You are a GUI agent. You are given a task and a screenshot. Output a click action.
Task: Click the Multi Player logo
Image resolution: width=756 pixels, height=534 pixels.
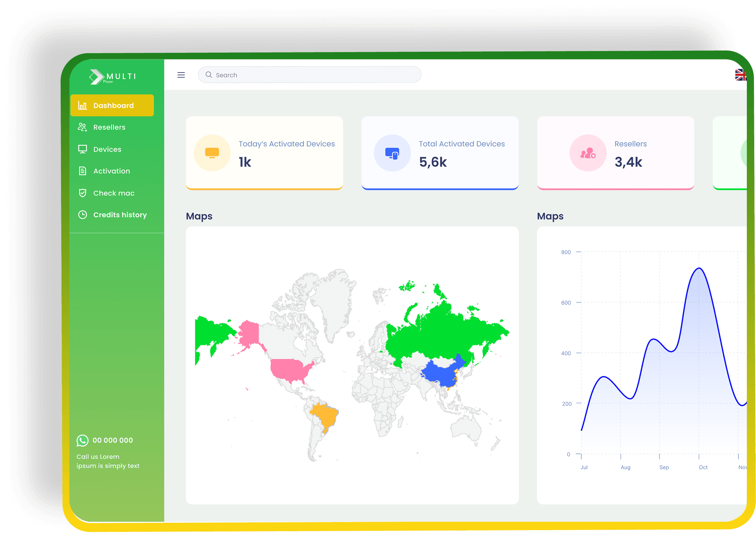[112, 77]
